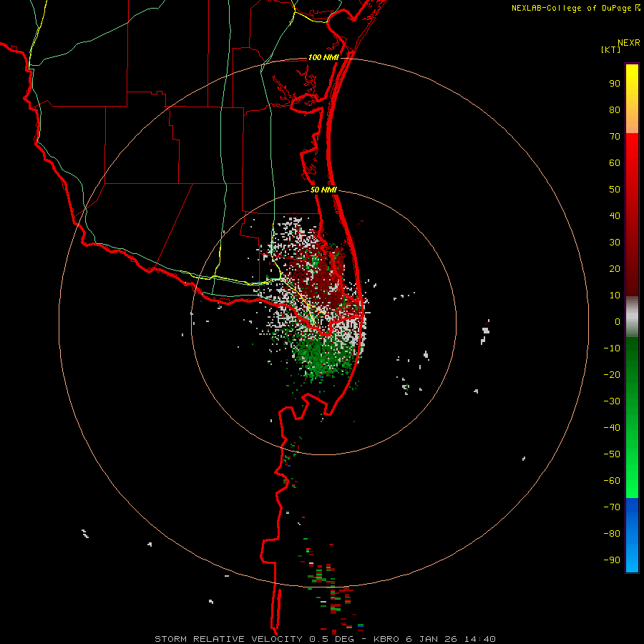The height and width of the screenshot is (644, 644).
Task: Click the positive 30 scale value
Action: 615,243
